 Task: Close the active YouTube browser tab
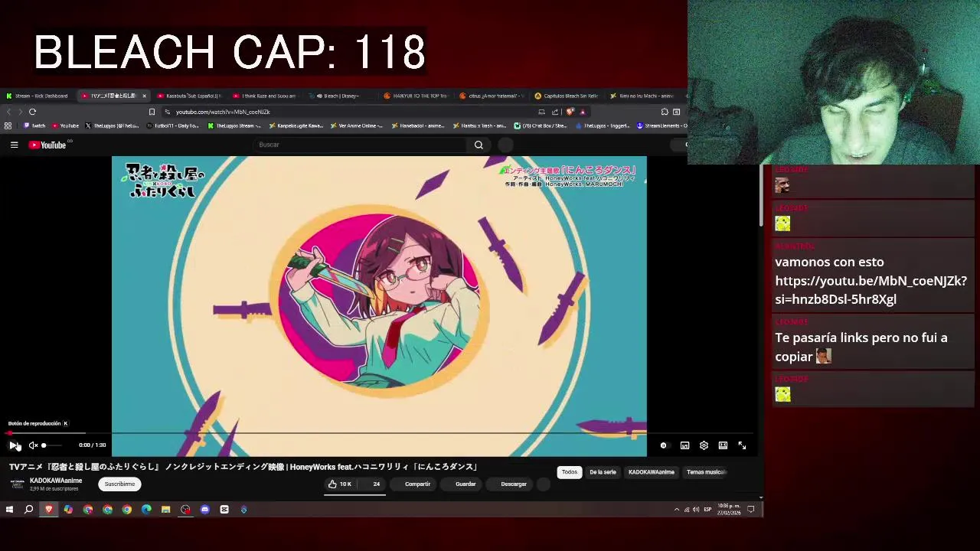point(143,96)
